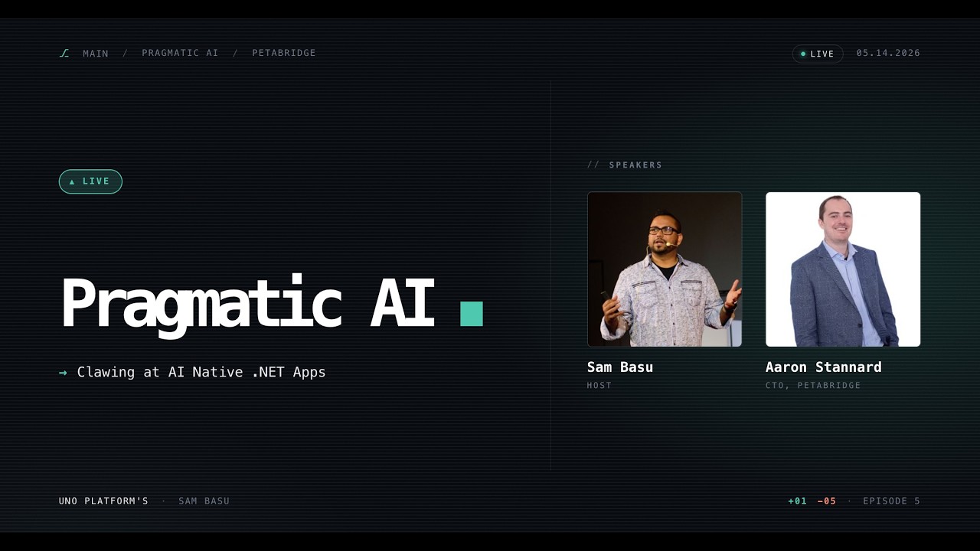Click the logo glyph beside MAIN
980x551 pixels.
[x=64, y=54]
